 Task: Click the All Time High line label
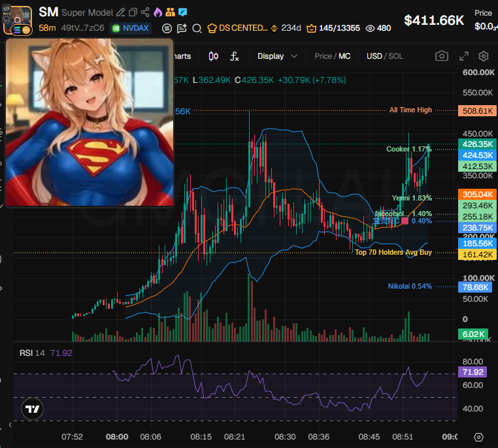coord(410,110)
